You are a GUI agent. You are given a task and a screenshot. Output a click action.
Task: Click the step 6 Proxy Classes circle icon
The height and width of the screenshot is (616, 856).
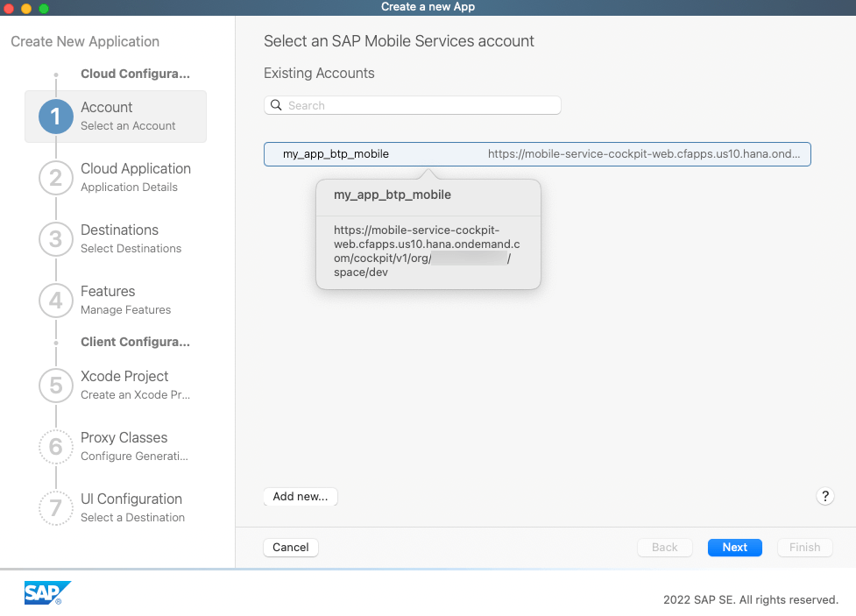[x=56, y=447]
